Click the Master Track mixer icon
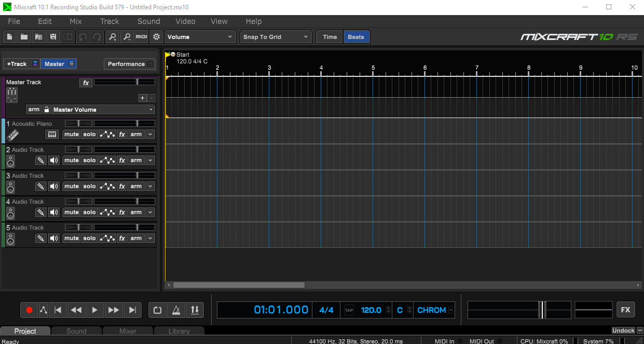Screen dimensions: 644x344 12,95
